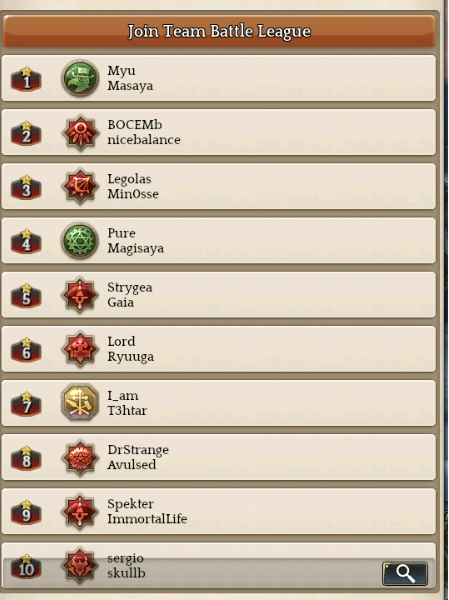Select the DrStrange Avulsed ranking row
This screenshot has height=600, width=449.
(x=219, y=457)
